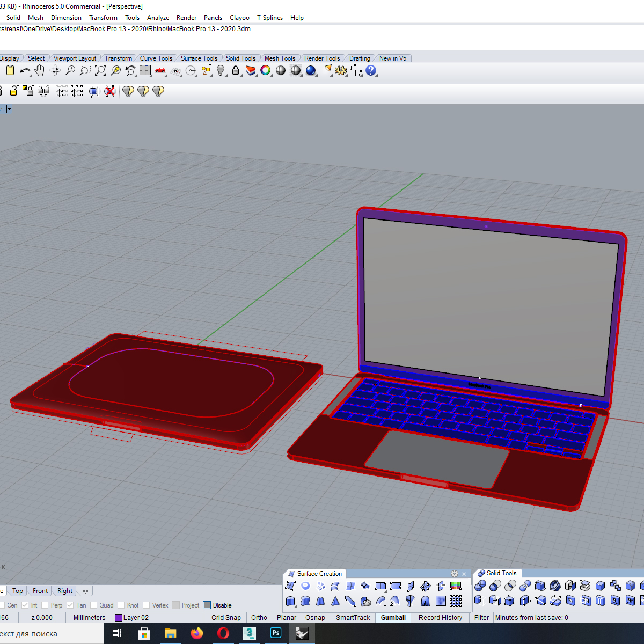Select the Pan hand tool
This screenshot has height=644, width=644.
click(40, 71)
